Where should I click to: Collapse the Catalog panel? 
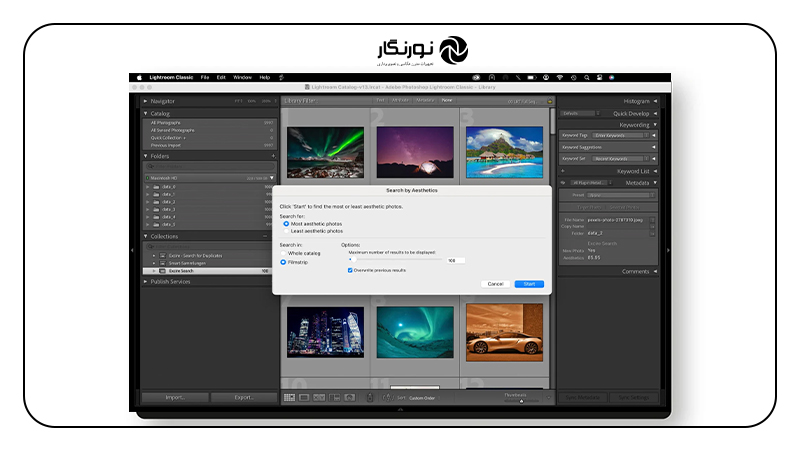pos(146,113)
